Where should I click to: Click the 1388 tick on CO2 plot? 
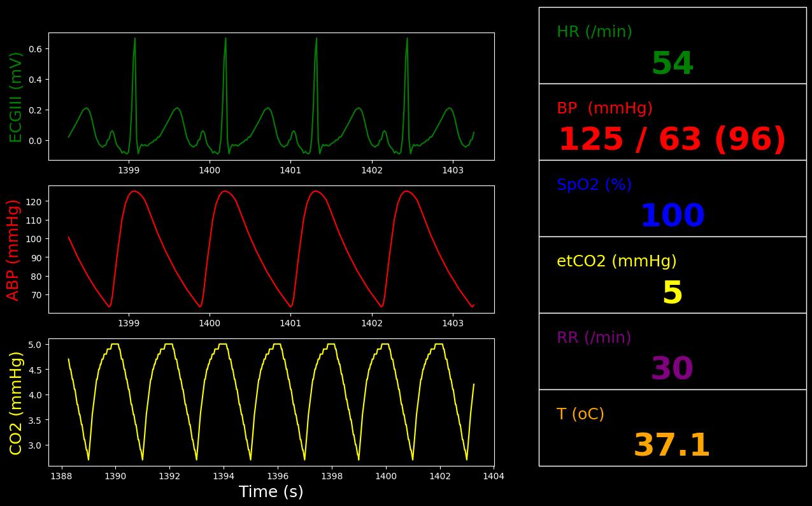click(61, 476)
